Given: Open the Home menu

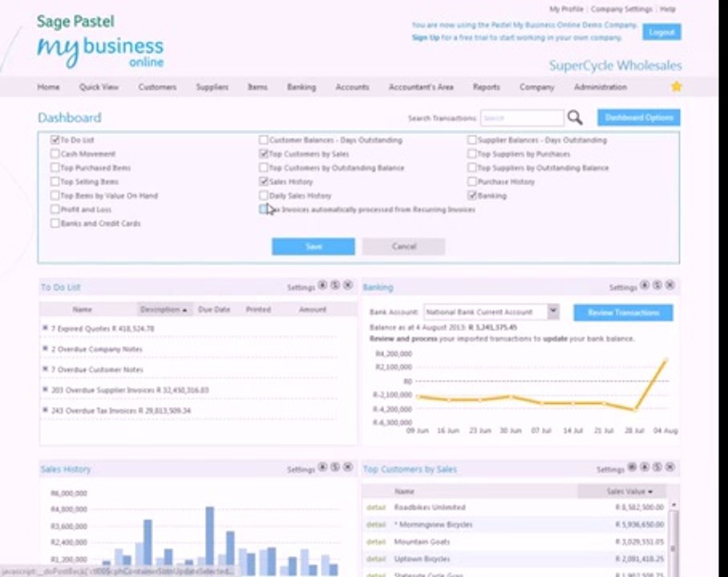Looking at the screenshot, I should pyautogui.click(x=48, y=87).
